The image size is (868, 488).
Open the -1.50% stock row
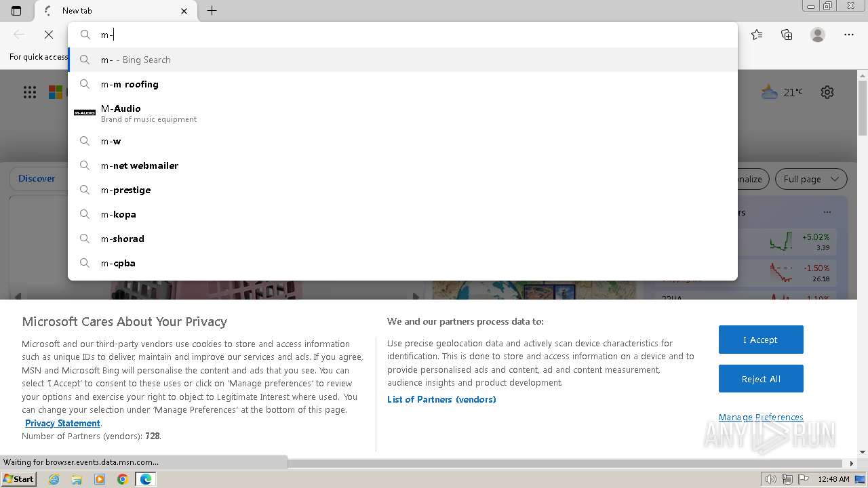coord(787,272)
